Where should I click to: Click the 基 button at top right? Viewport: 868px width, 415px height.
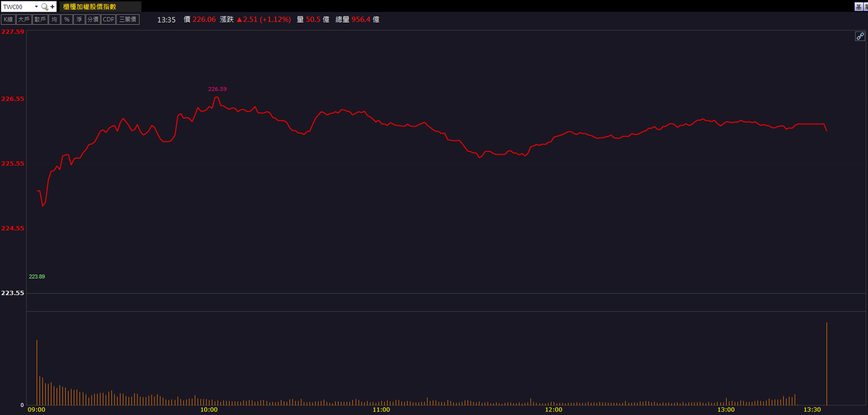coord(858,6)
